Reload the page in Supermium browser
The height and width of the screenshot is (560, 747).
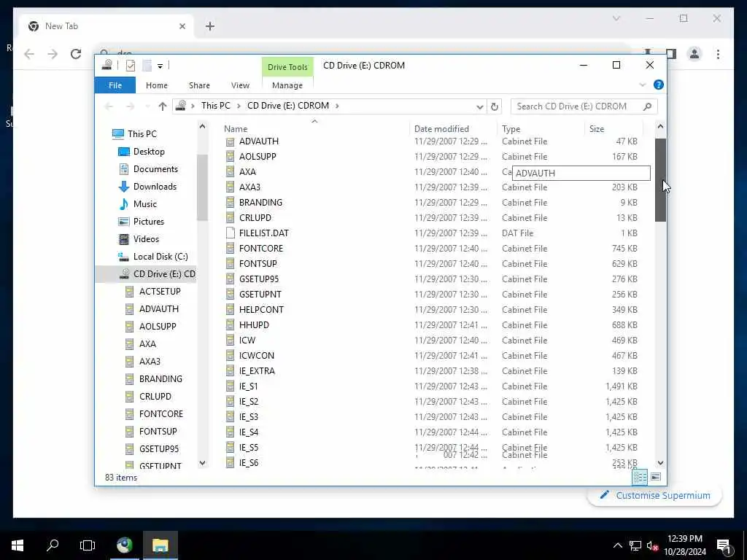click(76, 54)
